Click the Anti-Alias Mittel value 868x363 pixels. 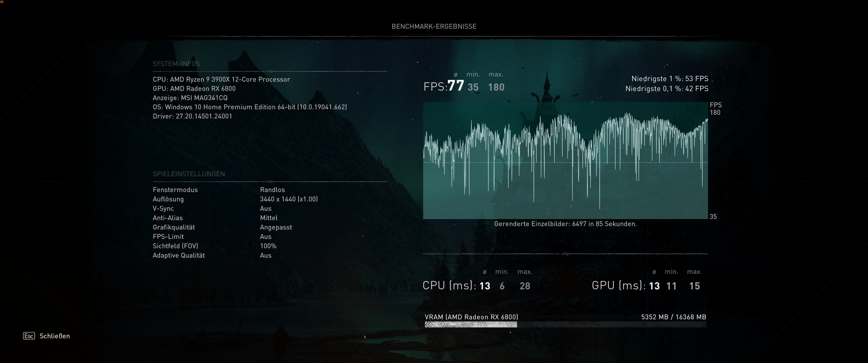[x=269, y=218]
